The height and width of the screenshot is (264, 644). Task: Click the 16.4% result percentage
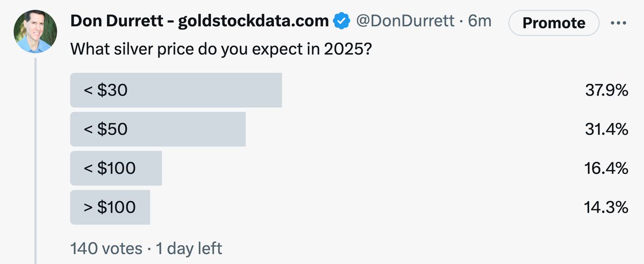click(606, 168)
